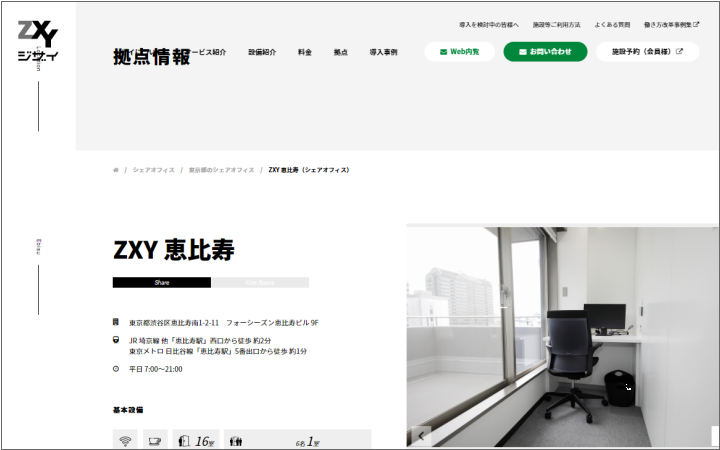Click the ZXY logo in the sidebar
This screenshot has width=720, height=450.
click(38, 41)
